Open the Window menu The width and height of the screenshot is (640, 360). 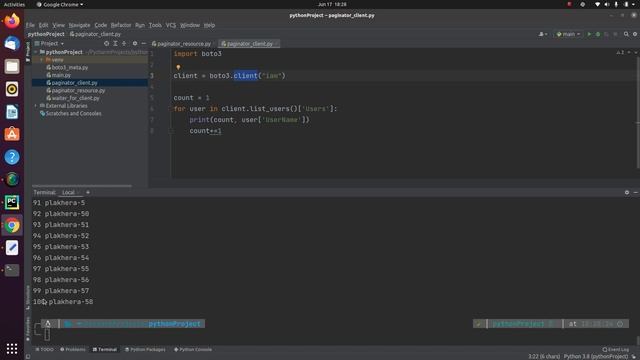190,25
